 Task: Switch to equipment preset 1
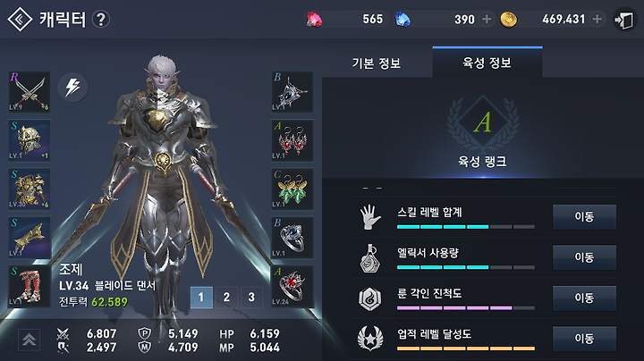pyautogui.click(x=201, y=297)
